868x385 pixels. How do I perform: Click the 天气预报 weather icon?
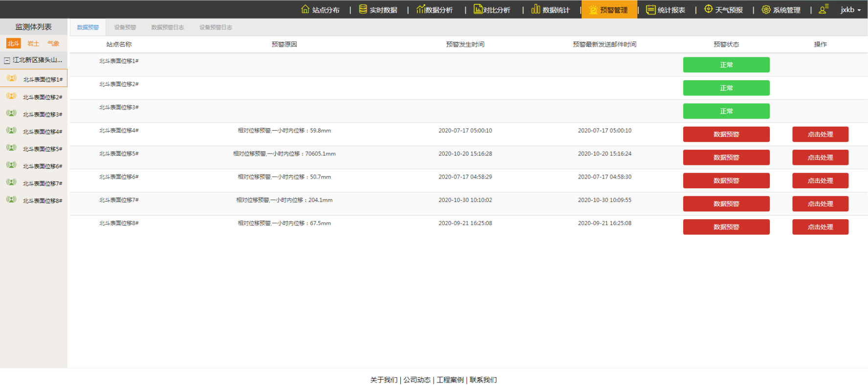[708, 9]
